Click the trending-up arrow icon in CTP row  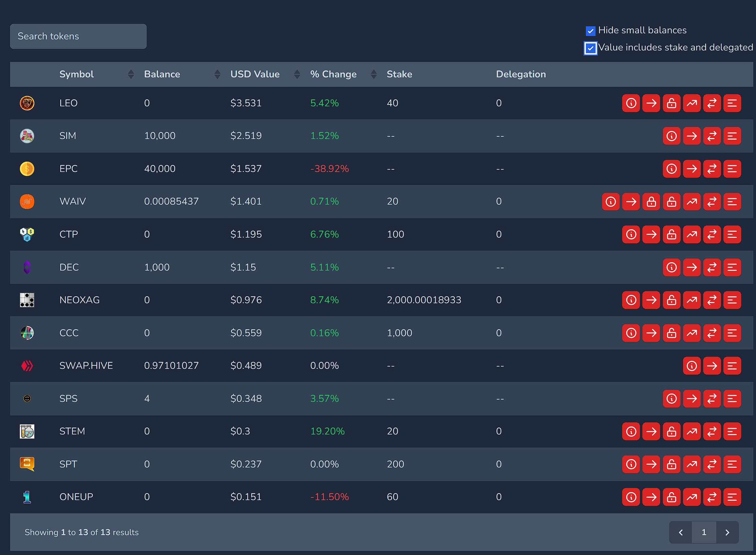[692, 234]
